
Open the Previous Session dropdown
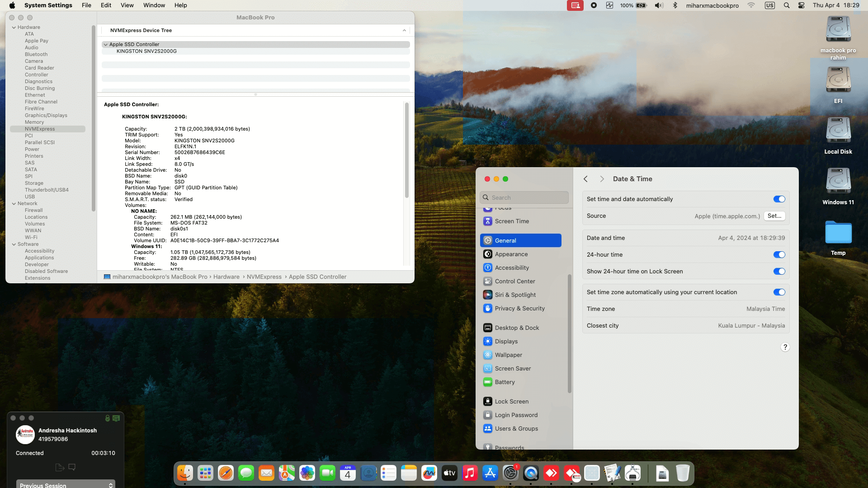pyautogui.click(x=66, y=484)
